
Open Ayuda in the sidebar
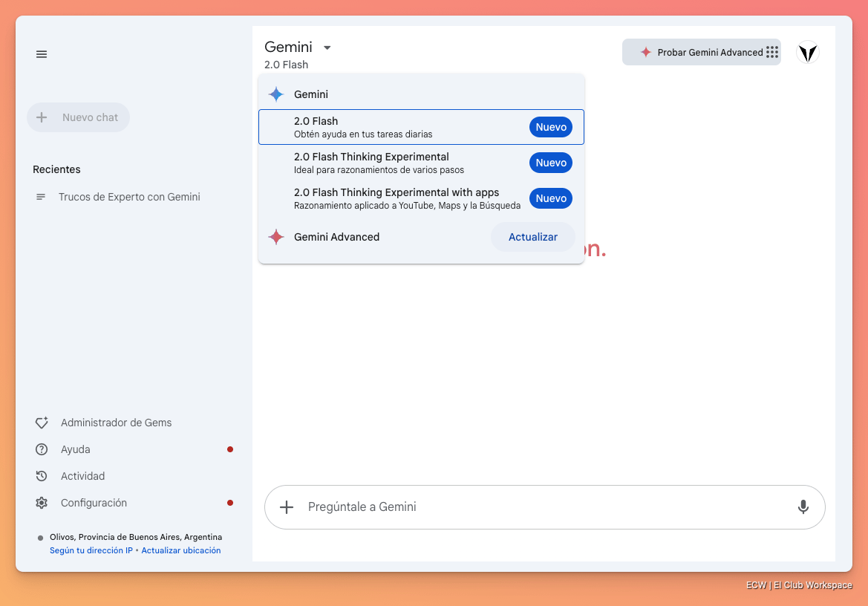point(75,449)
